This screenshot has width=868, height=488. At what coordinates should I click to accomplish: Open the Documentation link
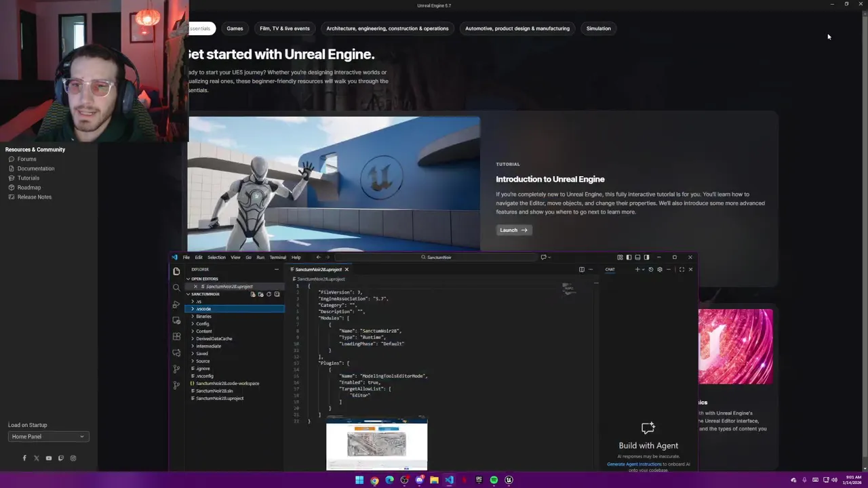(x=35, y=169)
